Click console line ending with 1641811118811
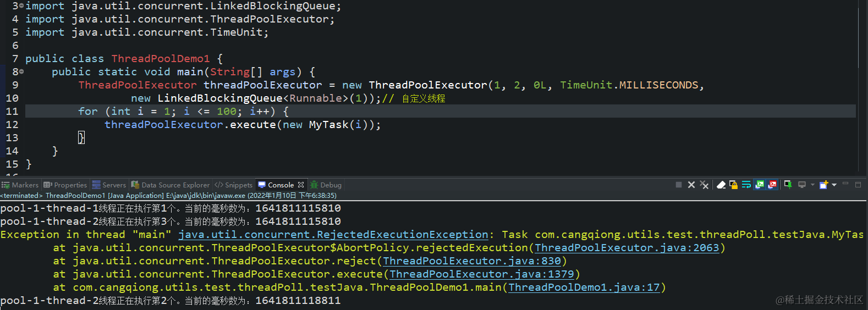Image resolution: width=868 pixels, height=310 pixels. click(171, 301)
